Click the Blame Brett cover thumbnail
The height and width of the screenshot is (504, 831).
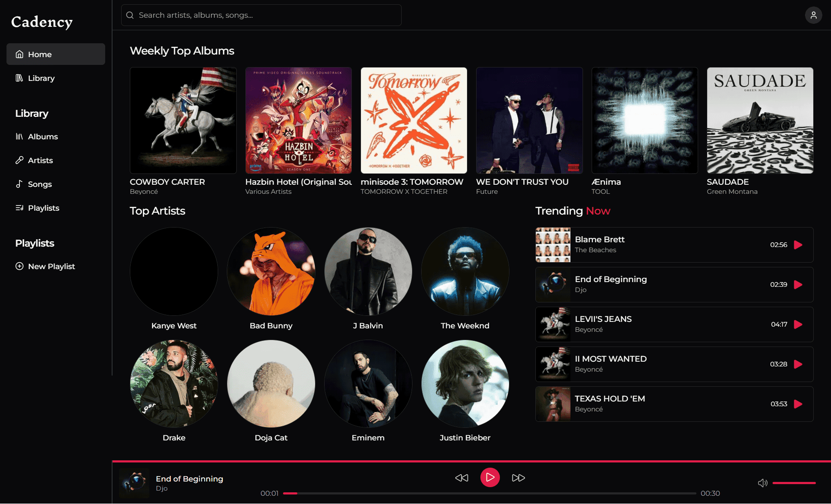pos(553,245)
